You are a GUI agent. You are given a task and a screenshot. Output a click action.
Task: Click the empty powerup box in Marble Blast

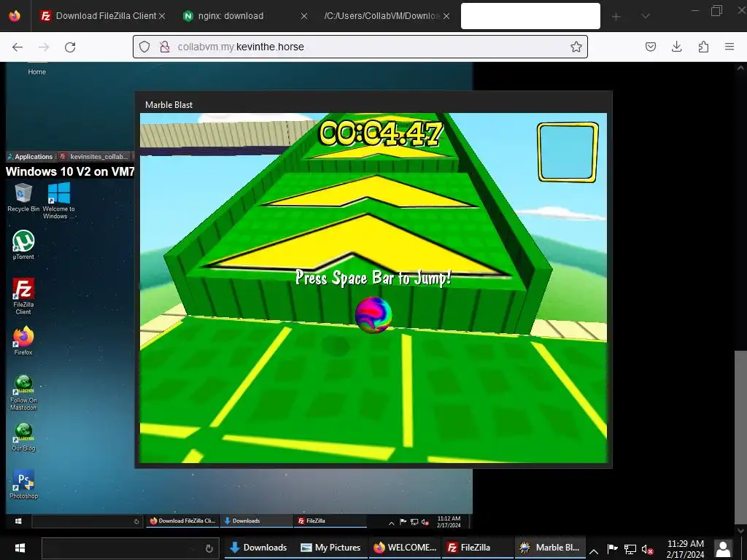[568, 152]
